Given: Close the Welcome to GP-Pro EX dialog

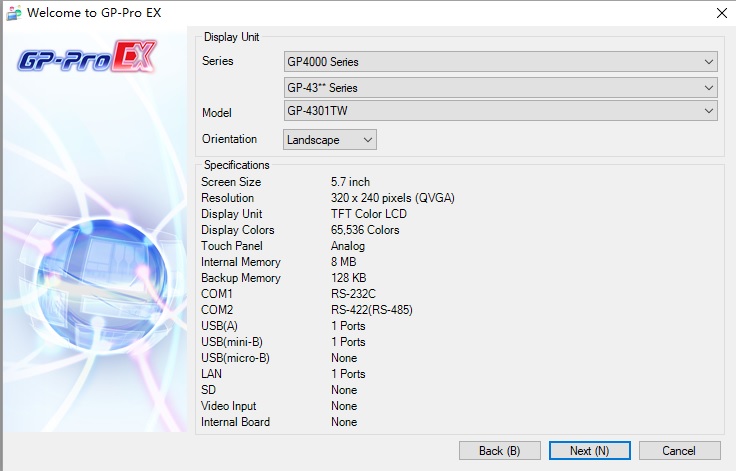Looking at the screenshot, I should 721,13.
